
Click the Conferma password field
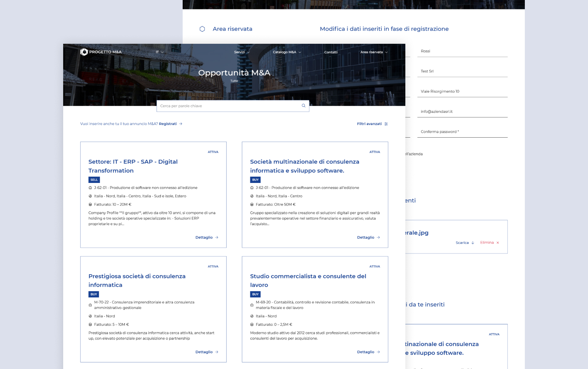click(462, 132)
